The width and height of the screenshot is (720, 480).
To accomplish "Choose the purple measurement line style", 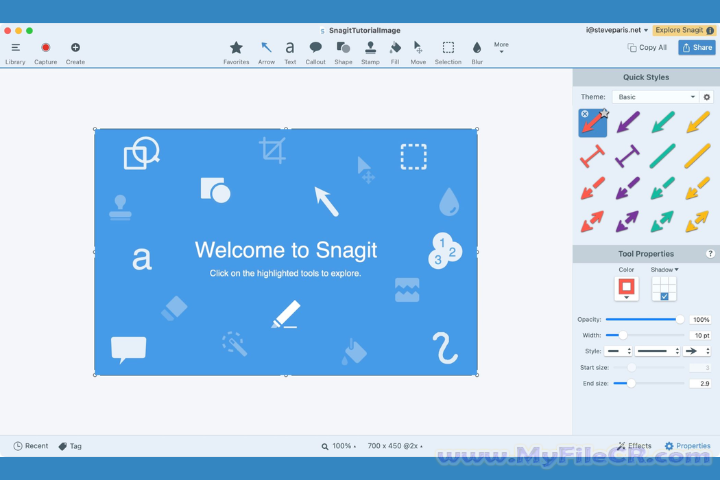I will coord(627,156).
